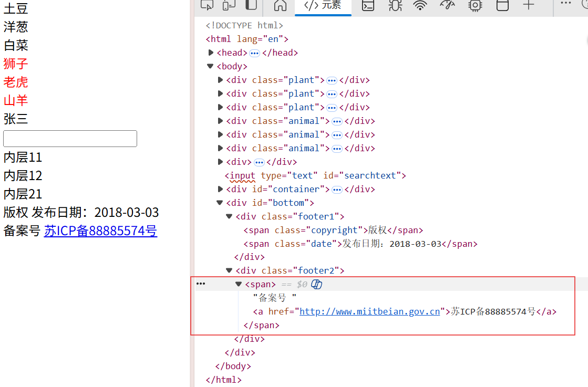This screenshot has width=588, height=387.
Task: Open the Sources bug icon panel
Action: (395, 5)
